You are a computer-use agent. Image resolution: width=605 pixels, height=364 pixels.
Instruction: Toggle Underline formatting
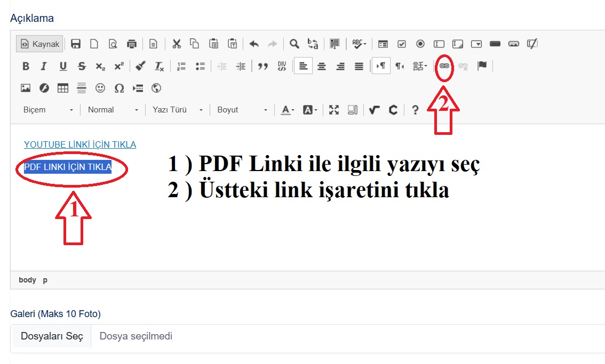(63, 66)
